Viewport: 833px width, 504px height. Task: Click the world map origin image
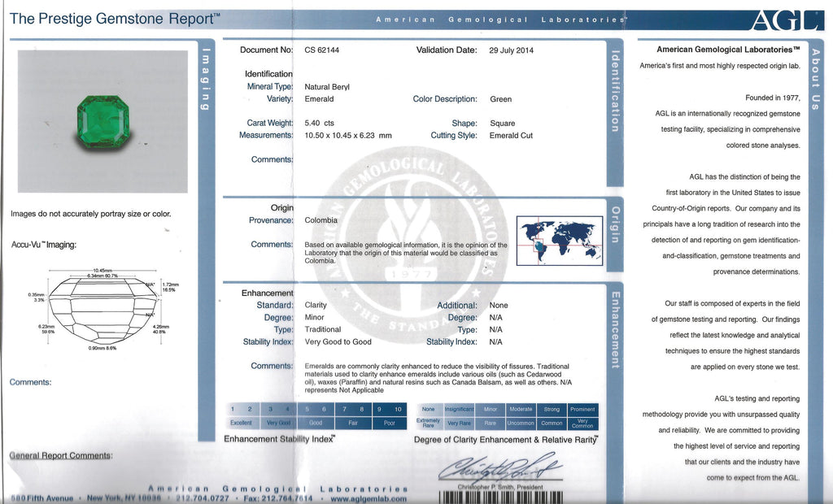click(x=560, y=240)
